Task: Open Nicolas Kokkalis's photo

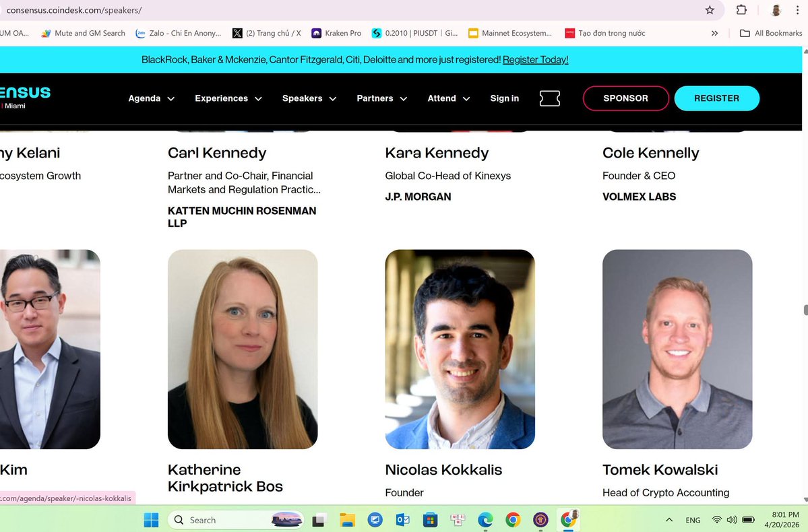Action: coord(460,350)
